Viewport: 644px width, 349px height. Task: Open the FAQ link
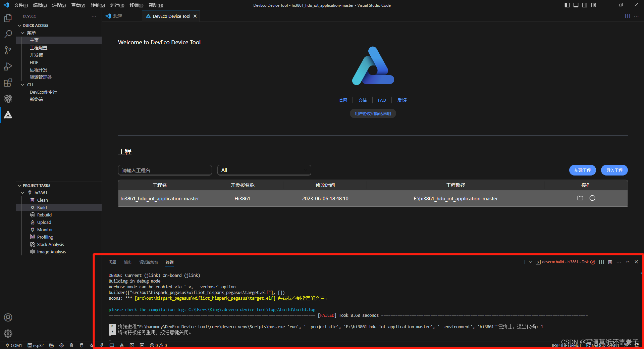pyautogui.click(x=382, y=100)
